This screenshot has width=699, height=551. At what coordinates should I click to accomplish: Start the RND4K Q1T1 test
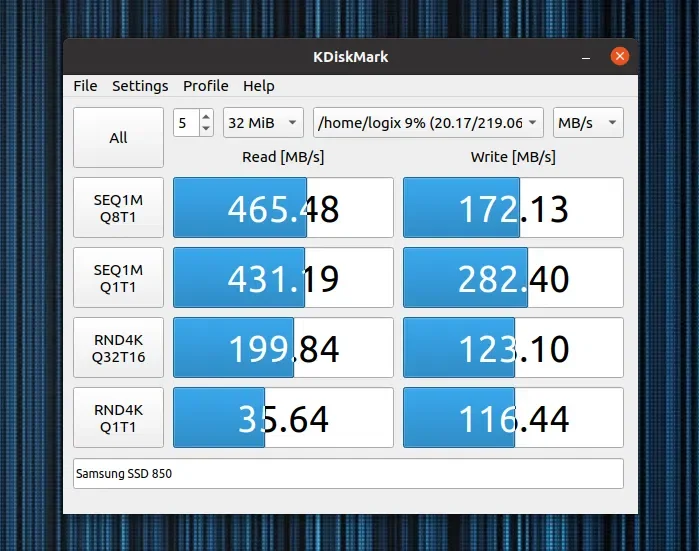pyautogui.click(x=118, y=418)
